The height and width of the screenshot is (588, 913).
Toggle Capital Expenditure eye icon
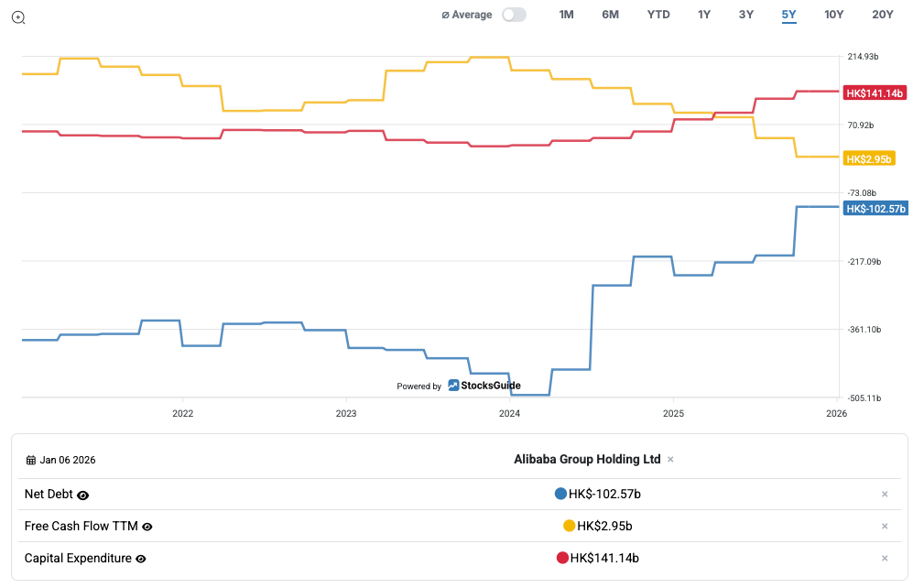click(x=140, y=559)
